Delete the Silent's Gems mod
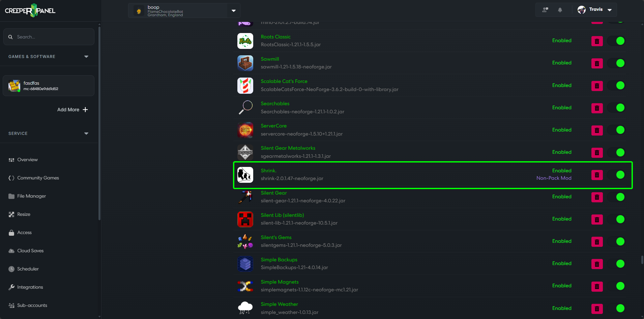The image size is (644, 319). 597,241
